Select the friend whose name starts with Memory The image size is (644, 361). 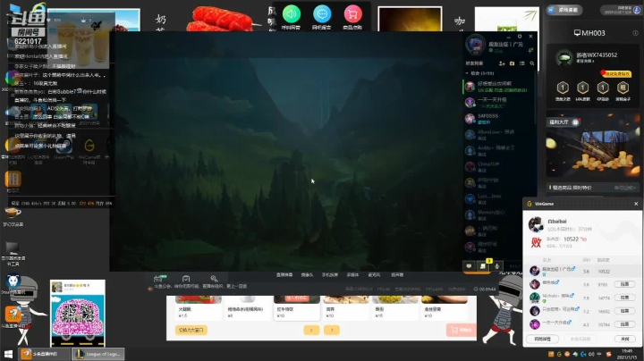[x=499, y=215]
